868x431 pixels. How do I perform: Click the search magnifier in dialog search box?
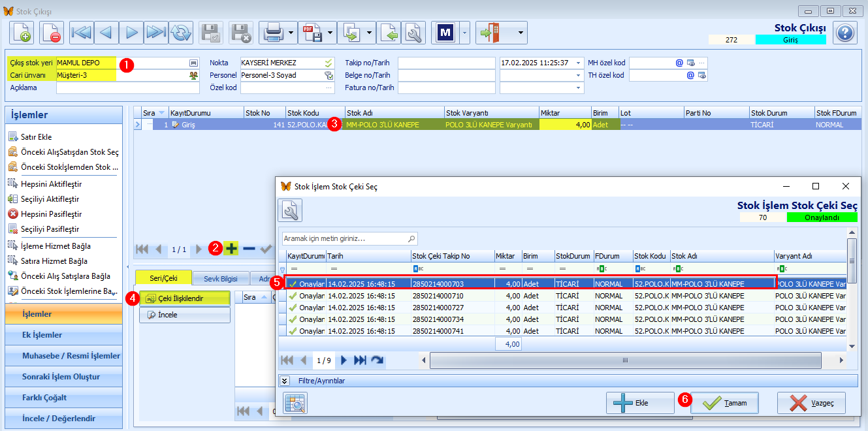coord(411,239)
